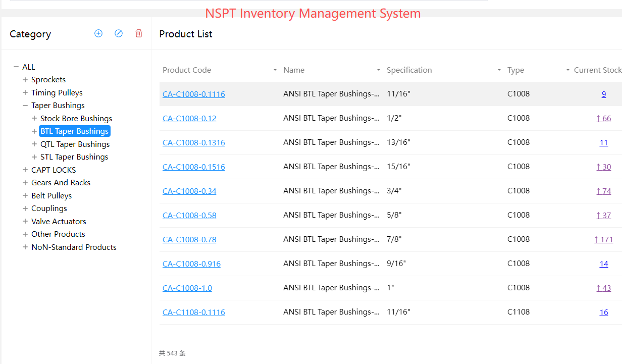Open product code CA-C1108-0.1116 link
Screen dimensions: 622x364
194,312
